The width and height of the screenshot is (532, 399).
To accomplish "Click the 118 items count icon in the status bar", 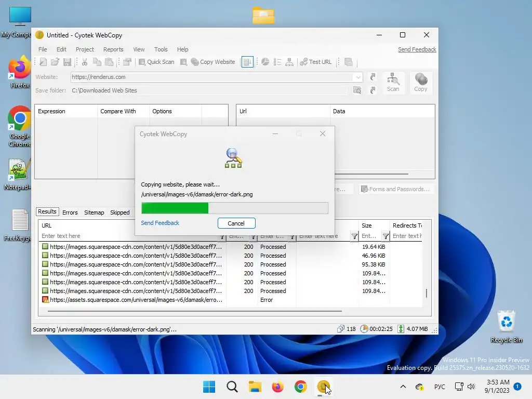I will 341,329.
